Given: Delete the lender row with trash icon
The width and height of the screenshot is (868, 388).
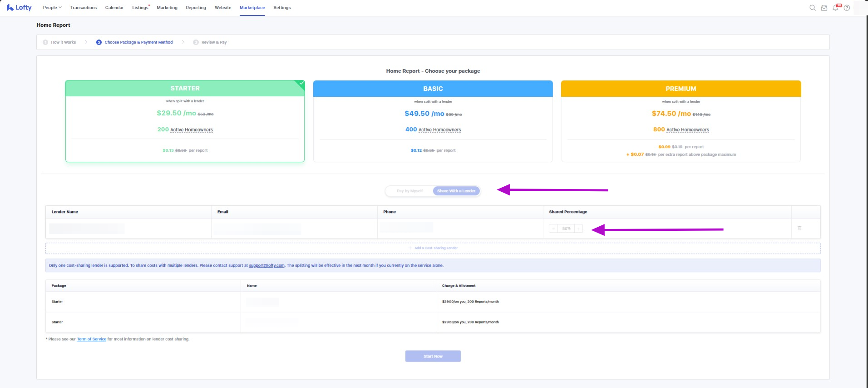Looking at the screenshot, I should tap(799, 228).
